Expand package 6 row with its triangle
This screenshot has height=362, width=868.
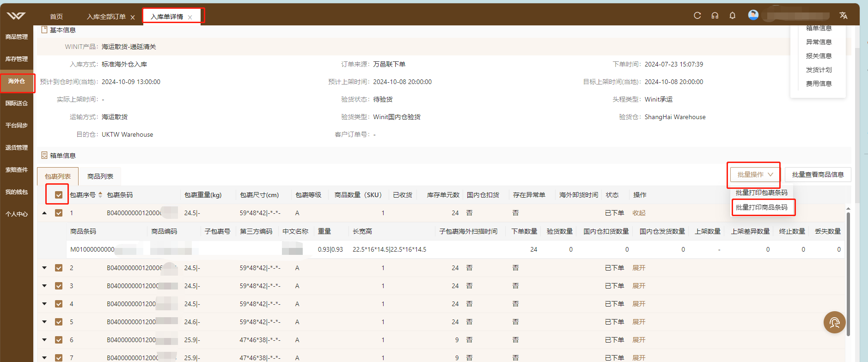(x=44, y=340)
